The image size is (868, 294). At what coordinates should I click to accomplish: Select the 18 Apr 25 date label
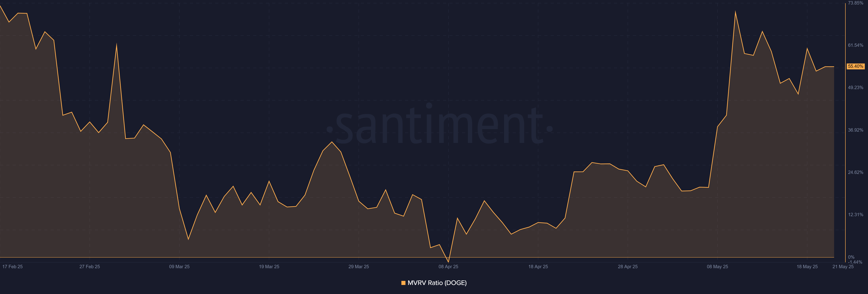[538, 267]
